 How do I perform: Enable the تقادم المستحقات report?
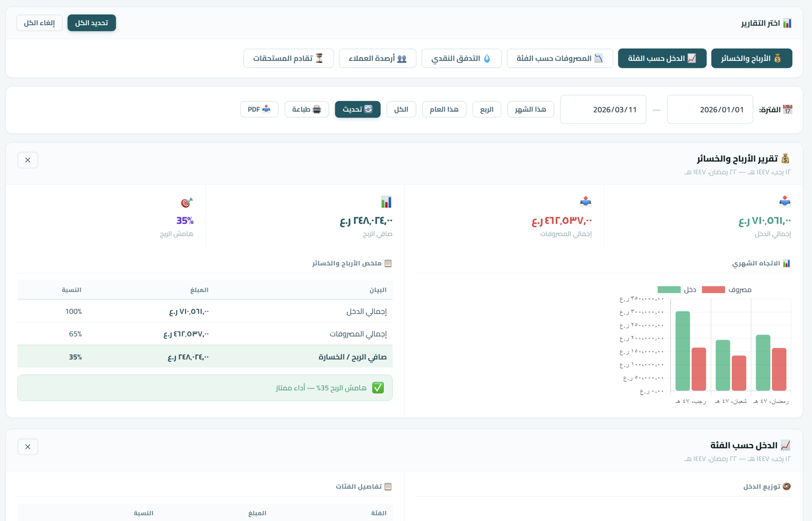[288, 58]
